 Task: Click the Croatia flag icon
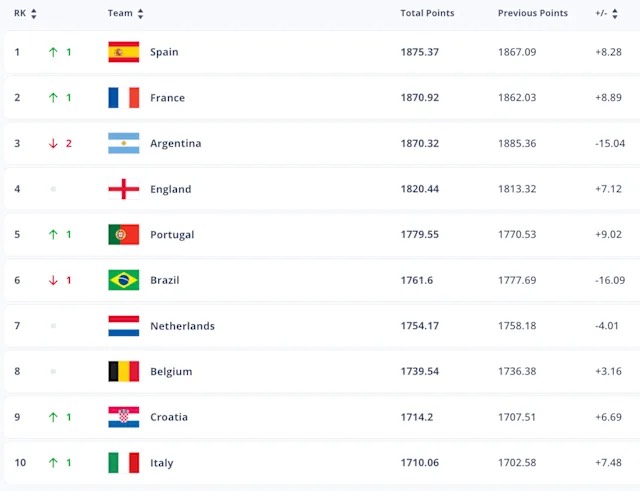pyautogui.click(x=124, y=417)
